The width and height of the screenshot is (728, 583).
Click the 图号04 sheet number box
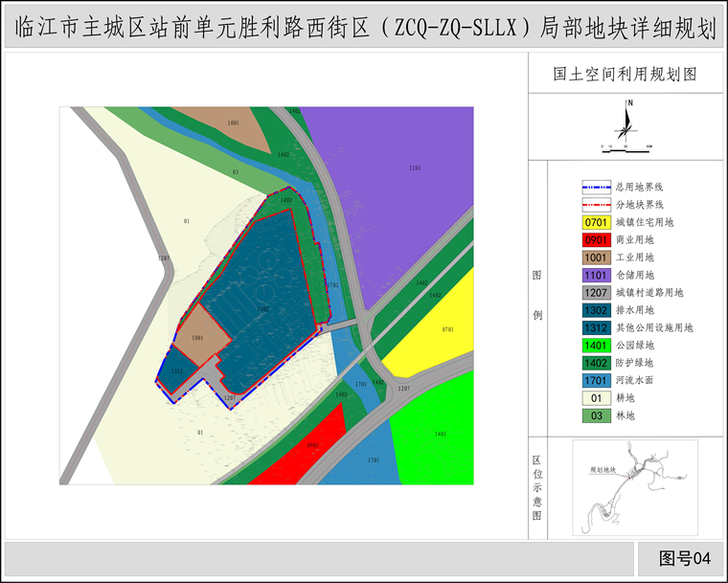click(685, 558)
